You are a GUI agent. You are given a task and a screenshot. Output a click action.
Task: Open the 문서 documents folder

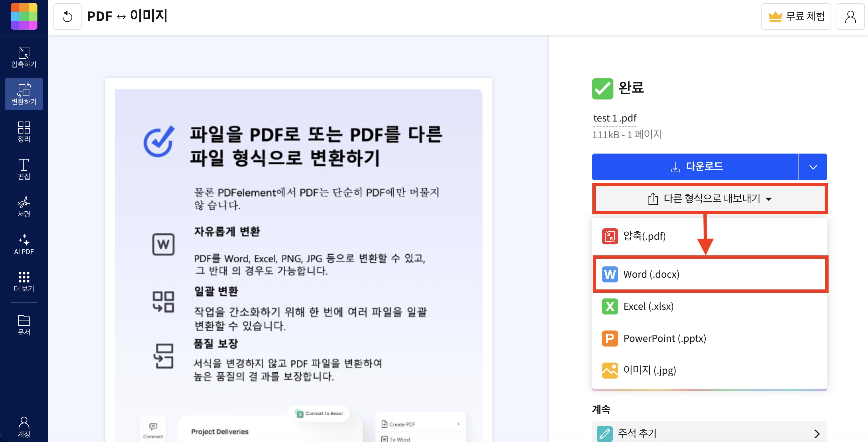[24, 325]
